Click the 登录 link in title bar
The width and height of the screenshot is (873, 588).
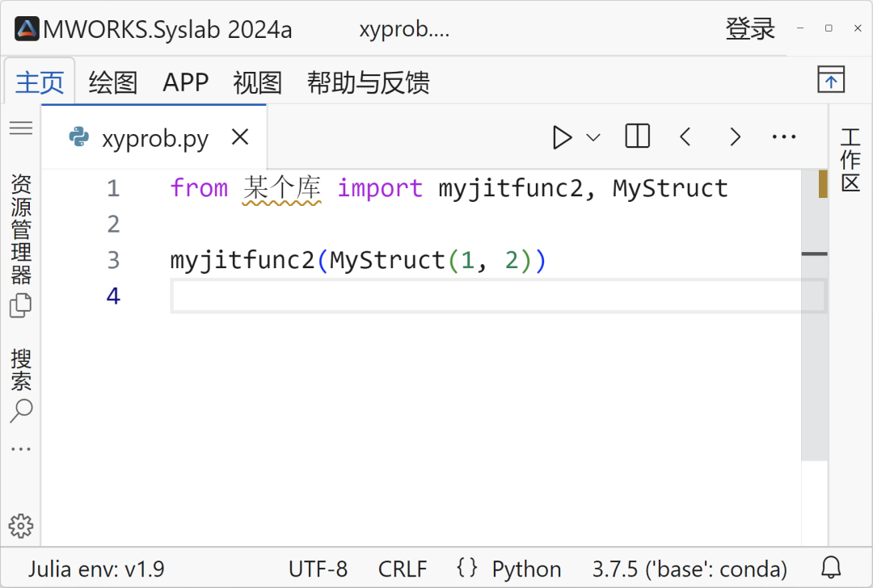(x=751, y=27)
